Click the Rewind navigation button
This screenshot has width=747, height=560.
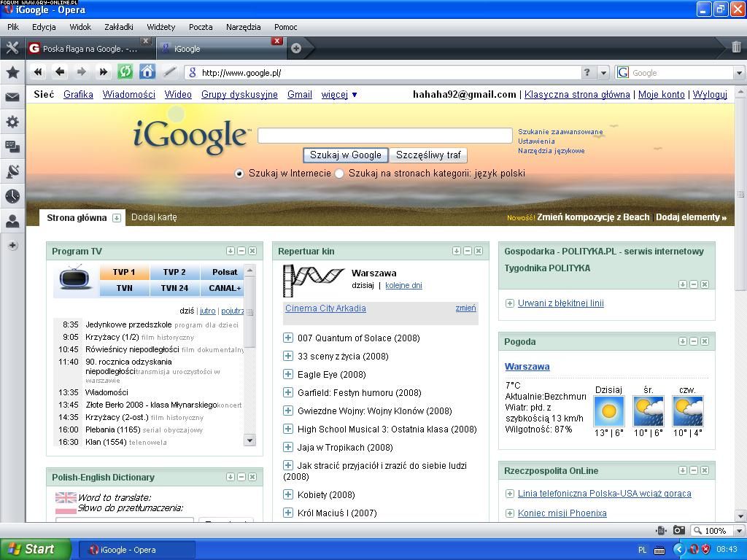pyautogui.click(x=38, y=72)
